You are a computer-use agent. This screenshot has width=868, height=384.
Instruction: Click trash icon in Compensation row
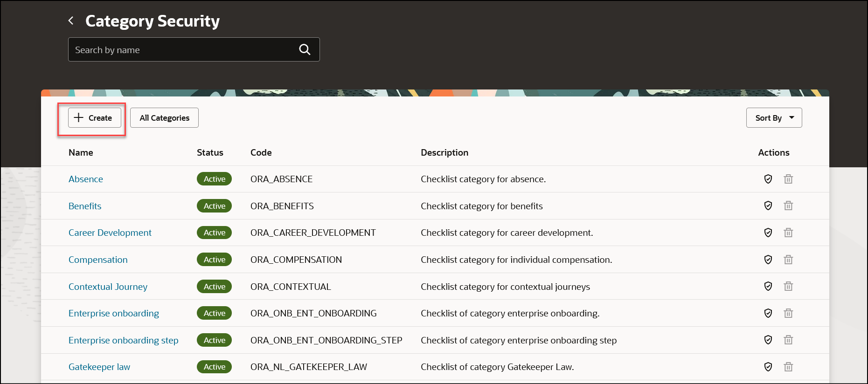[x=788, y=260]
